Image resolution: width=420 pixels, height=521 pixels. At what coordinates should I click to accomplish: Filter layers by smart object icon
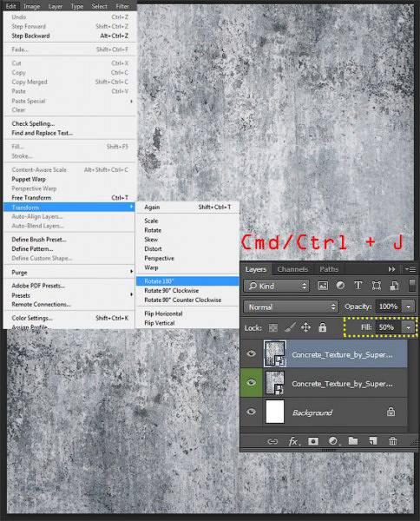[394, 286]
